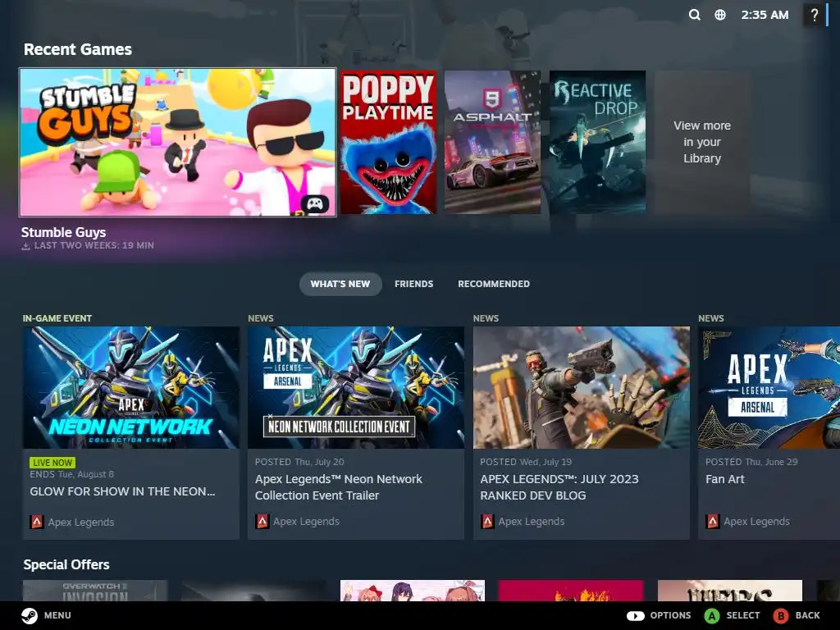This screenshot has width=840, height=630.
Task: Click the Special Offers heading
Action: [x=66, y=564]
